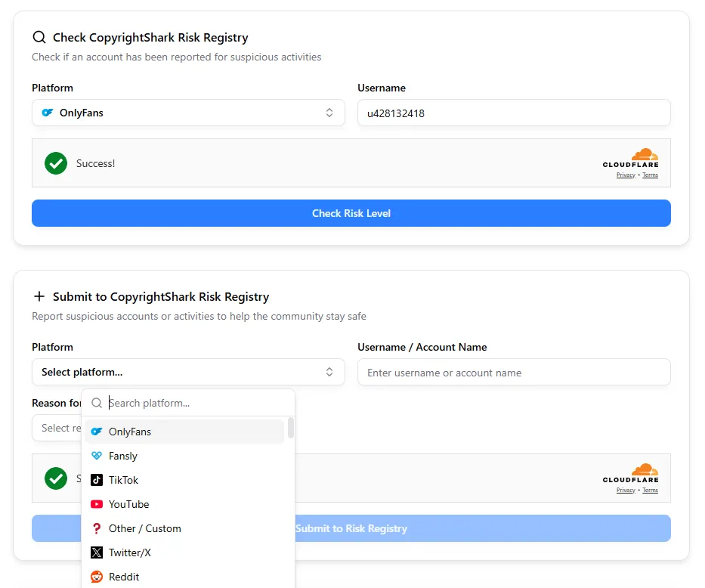Click the Username field containing u428132418
Image resolution: width=705 pixels, height=588 pixels.
point(514,112)
